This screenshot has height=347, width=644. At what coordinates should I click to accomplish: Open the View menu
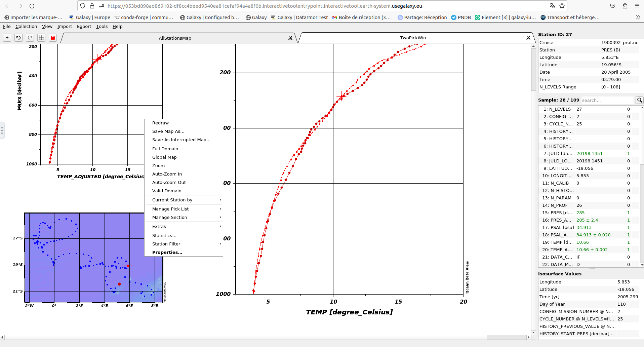47,26
